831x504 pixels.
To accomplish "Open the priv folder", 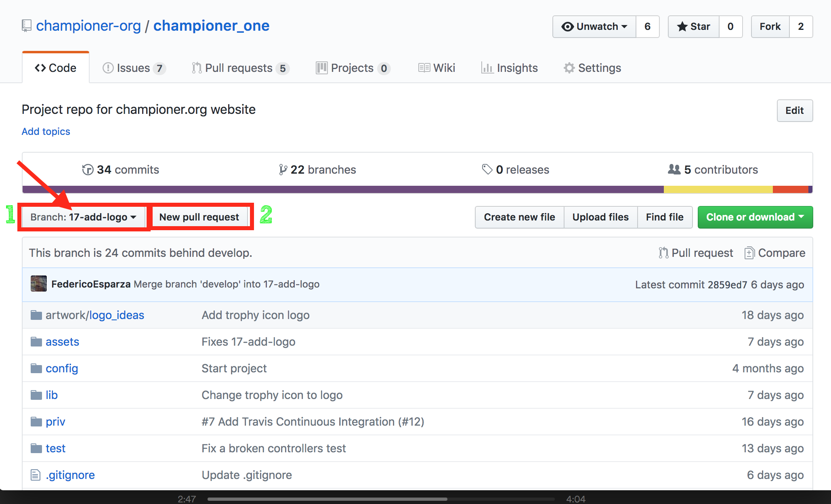I will (55, 422).
